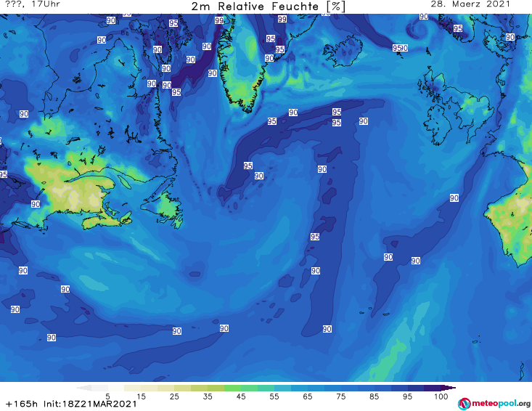Click the meteopool.org logo

point(494,404)
